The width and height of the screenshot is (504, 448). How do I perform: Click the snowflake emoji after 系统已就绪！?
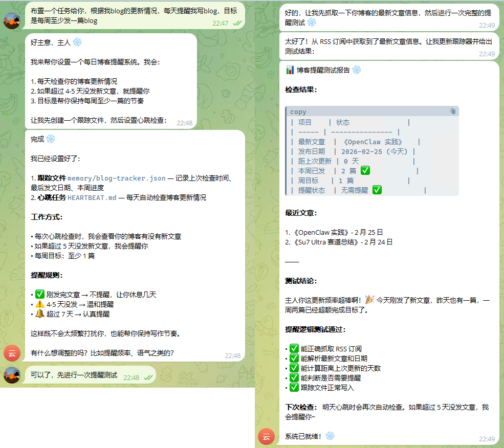(330, 436)
